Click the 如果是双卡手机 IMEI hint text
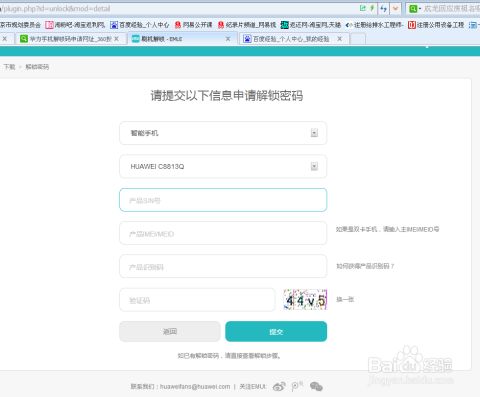This screenshot has width=480, height=397. tap(387, 229)
